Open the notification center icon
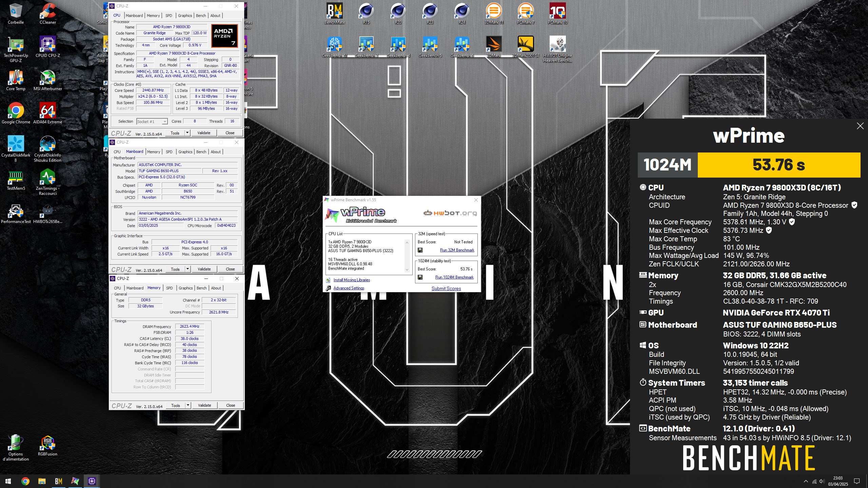Viewport: 868px width, 488px height. coord(857,481)
